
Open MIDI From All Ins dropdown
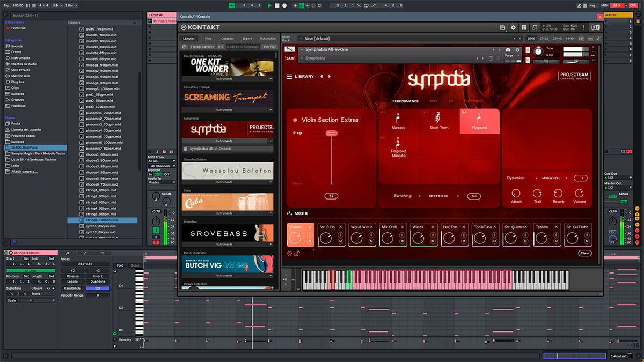click(162, 161)
